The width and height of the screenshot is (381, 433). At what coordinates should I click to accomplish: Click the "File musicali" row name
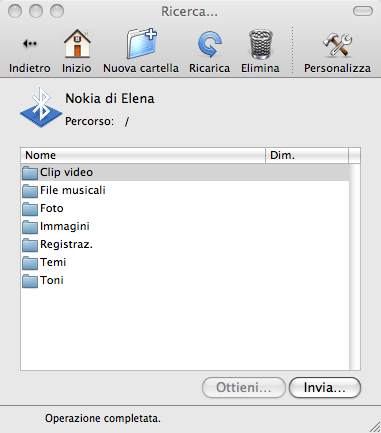coord(73,190)
